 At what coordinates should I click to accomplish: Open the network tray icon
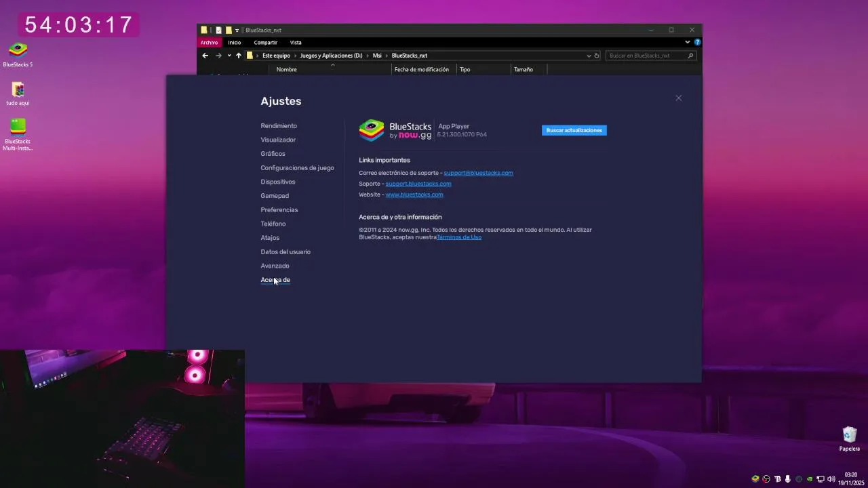821,479
